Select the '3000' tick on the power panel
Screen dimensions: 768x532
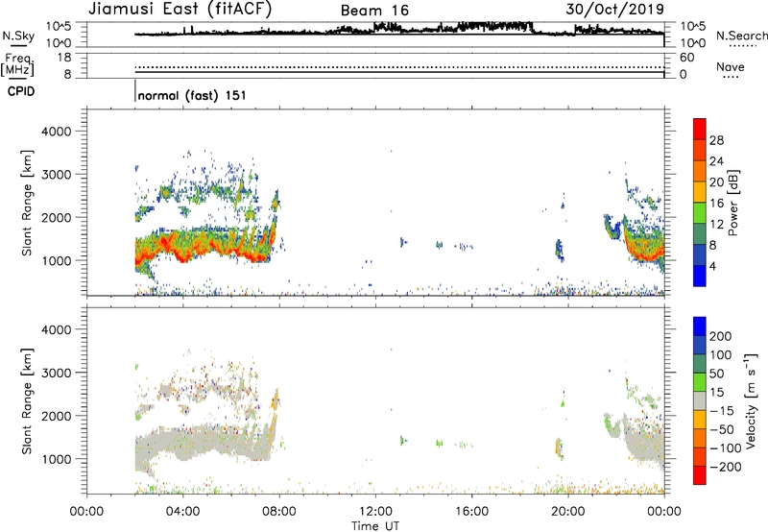click(x=57, y=175)
